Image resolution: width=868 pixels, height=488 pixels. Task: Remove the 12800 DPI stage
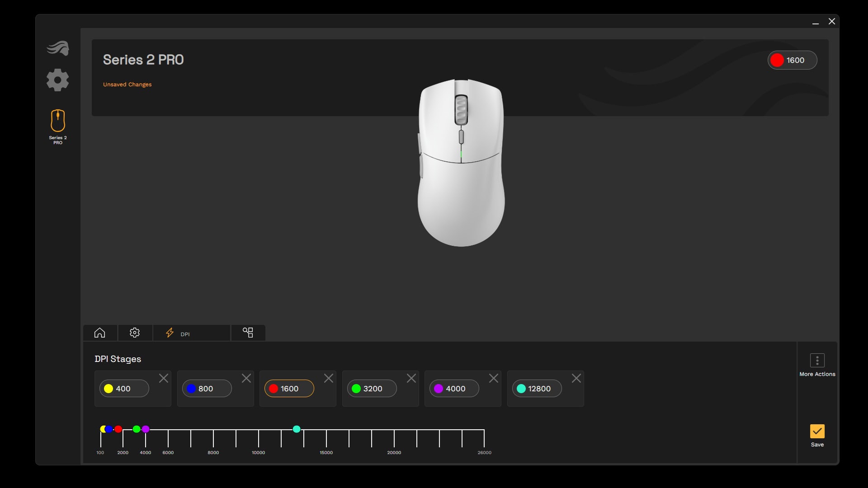click(576, 378)
